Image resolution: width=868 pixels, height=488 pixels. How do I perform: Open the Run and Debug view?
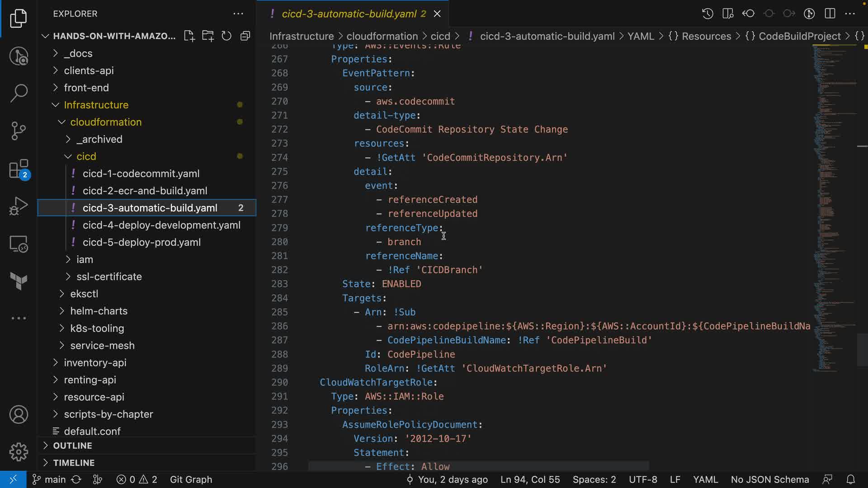(19, 206)
